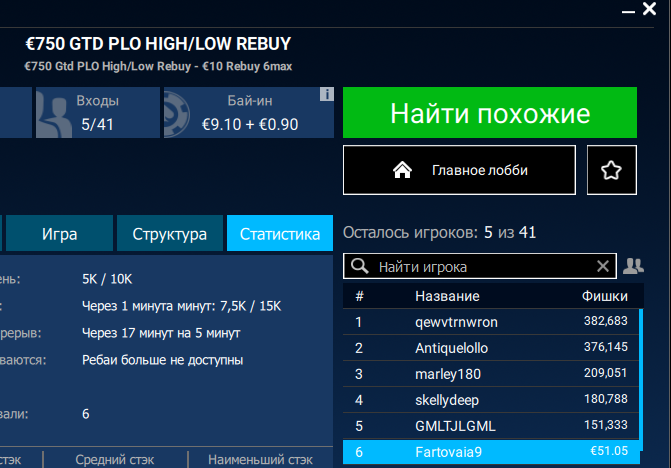The height and width of the screenshot is (468, 671).
Task: Open Главное лобби
Action: click(x=459, y=170)
